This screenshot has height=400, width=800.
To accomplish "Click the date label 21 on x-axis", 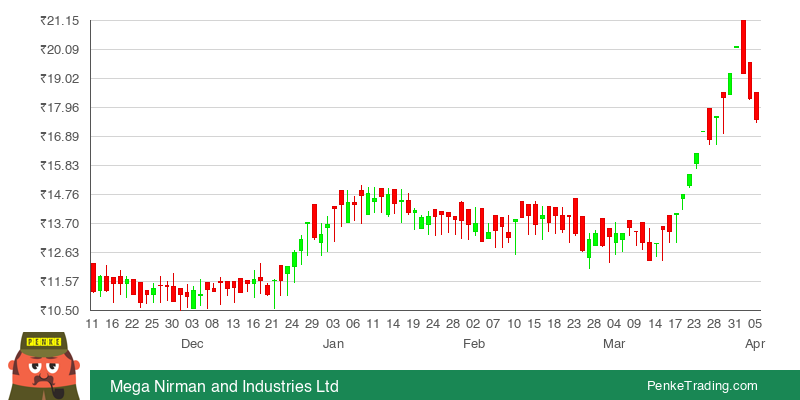I will click(272, 323).
